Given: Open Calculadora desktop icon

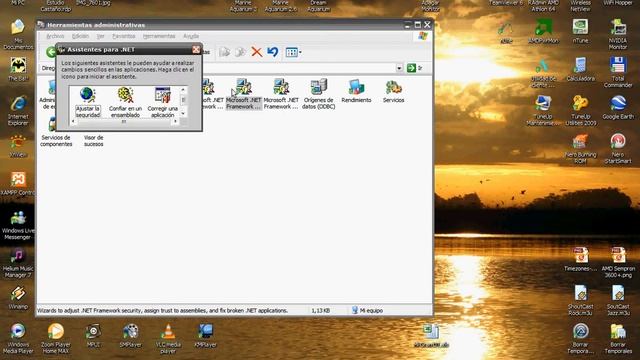Looking at the screenshot, I should point(580,69).
